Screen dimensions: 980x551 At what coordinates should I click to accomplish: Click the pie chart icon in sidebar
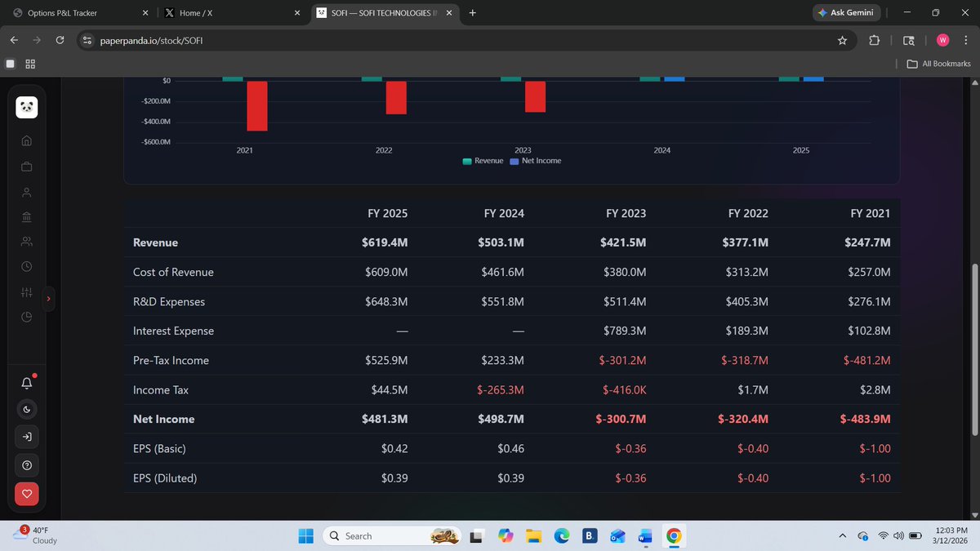(27, 317)
